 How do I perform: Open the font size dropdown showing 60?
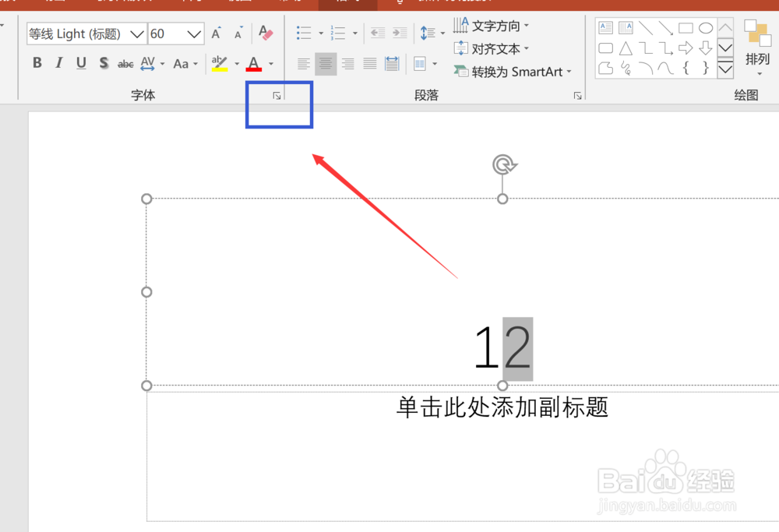point(195,33)
